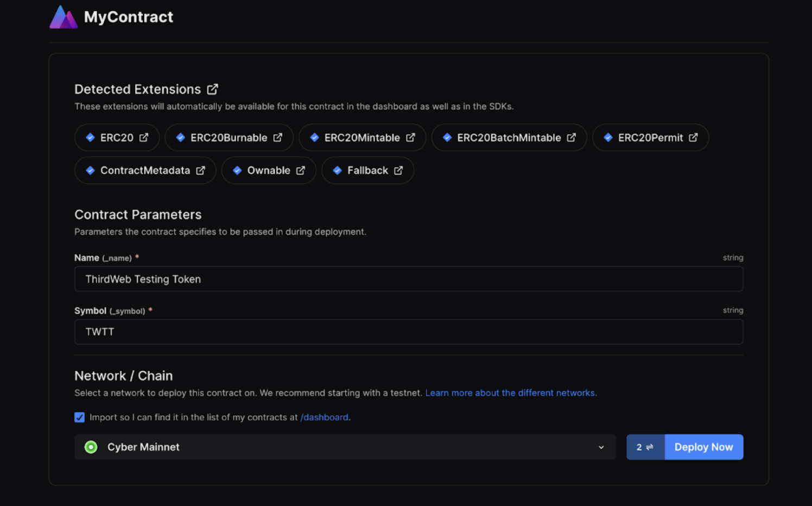
Task: Click the 2 transactions swap button
Action: pos(645,447)
